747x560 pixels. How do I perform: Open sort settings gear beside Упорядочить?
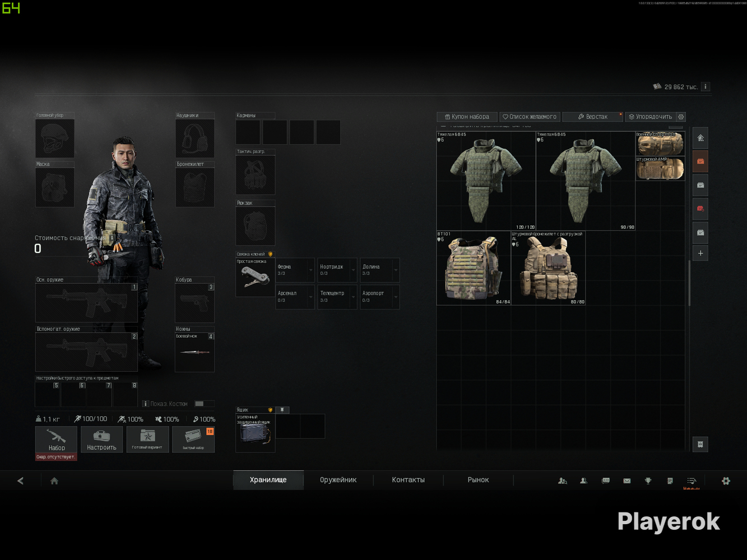[681, 116]
